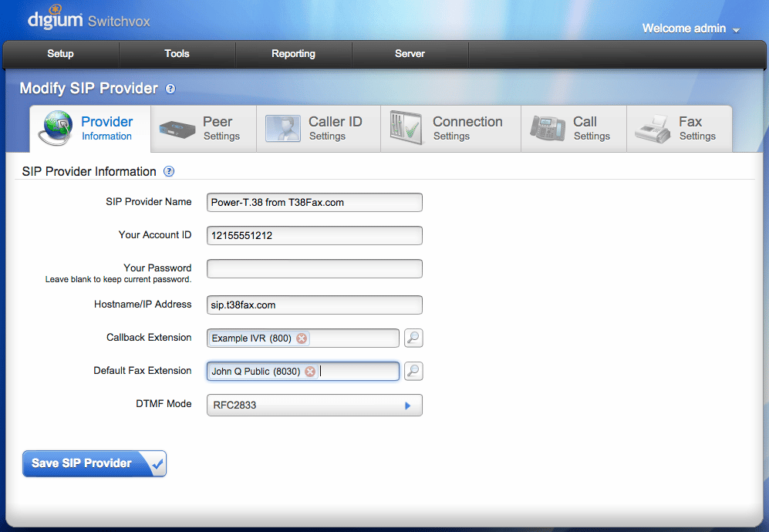Focus the SIP Provider Name field

click(x=315, y=203)
